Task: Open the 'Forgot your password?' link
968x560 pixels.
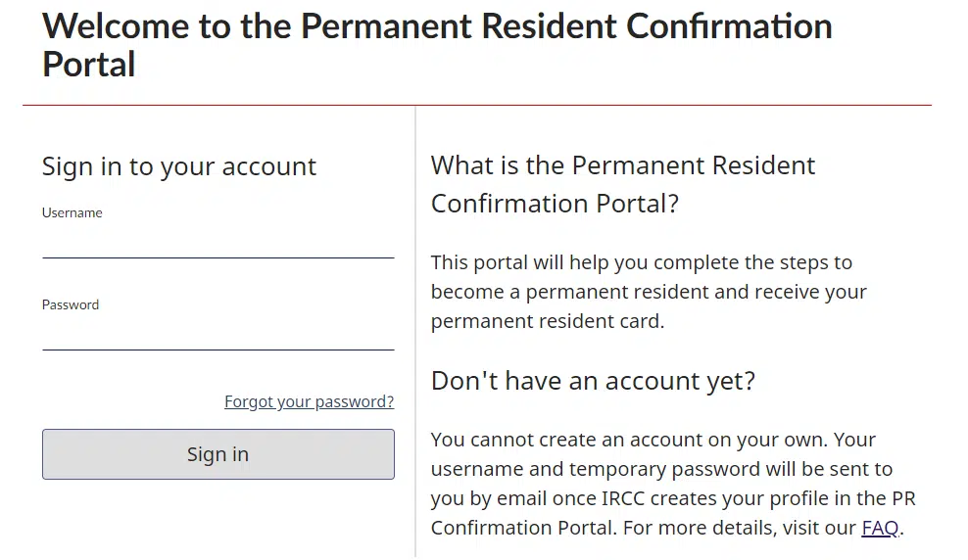Action: pos(309,401)
